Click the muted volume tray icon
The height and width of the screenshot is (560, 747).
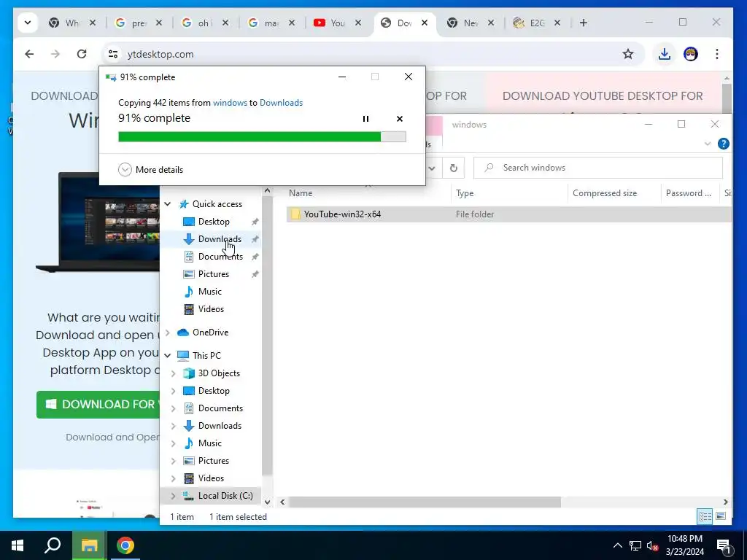coord(652,545)
